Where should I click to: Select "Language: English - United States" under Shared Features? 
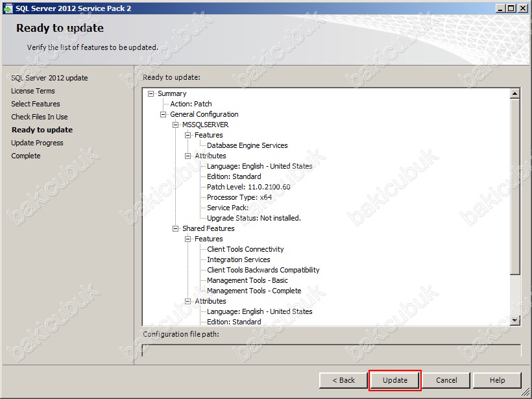point(260,311)
